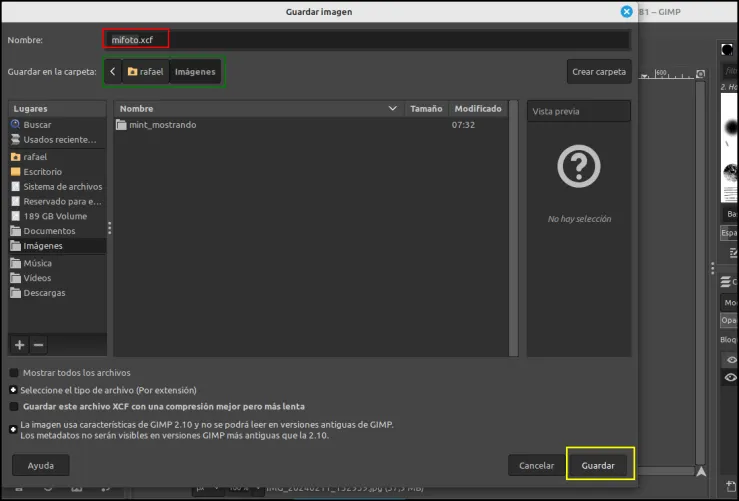Expand Seleccione el tipo de archivo section

(13, 390)
